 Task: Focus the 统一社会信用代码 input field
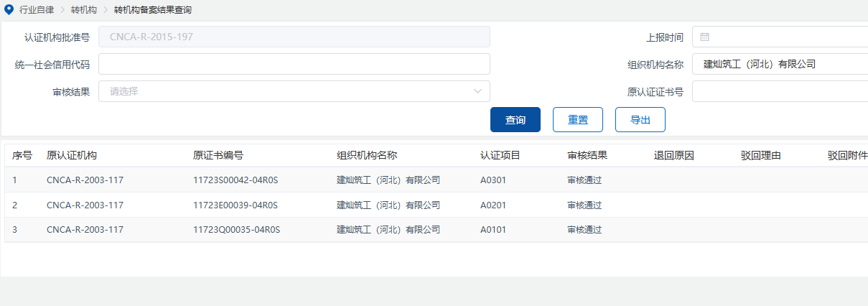(x=294, y=64)
